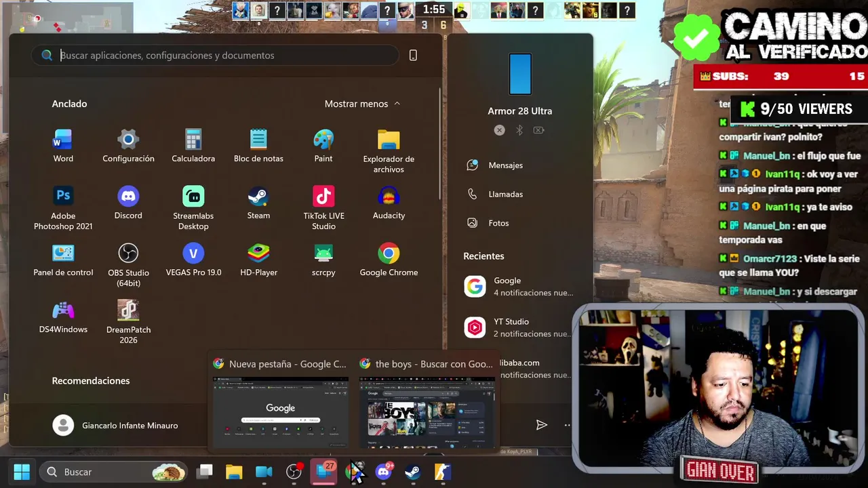Open the recent Google notifications entry
The image size is (868, 488).
pos(519,286)
